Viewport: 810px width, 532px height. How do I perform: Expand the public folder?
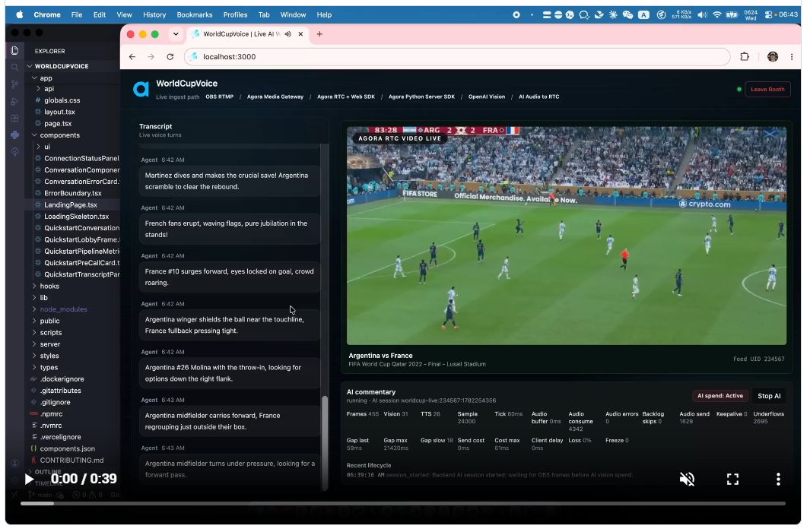(49, 321)
